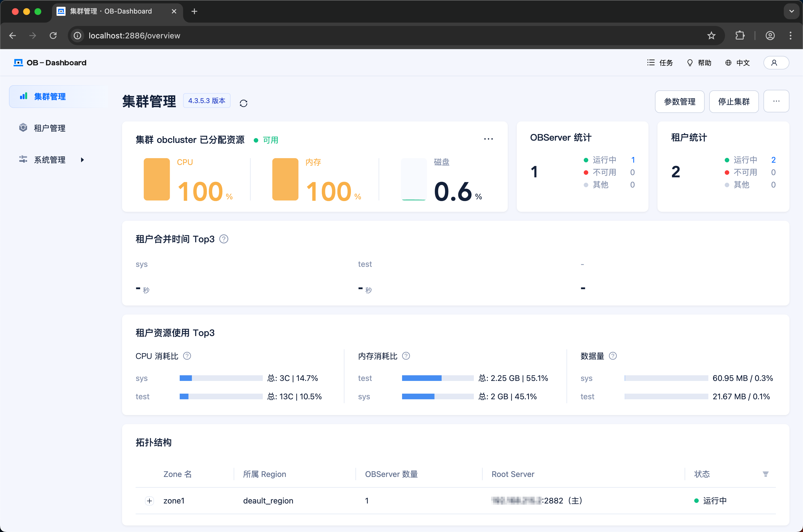Click the sys 数据量 progress bar
This screenshot has width=803, height=532.
pyautogui.click(x=666, y=378)
